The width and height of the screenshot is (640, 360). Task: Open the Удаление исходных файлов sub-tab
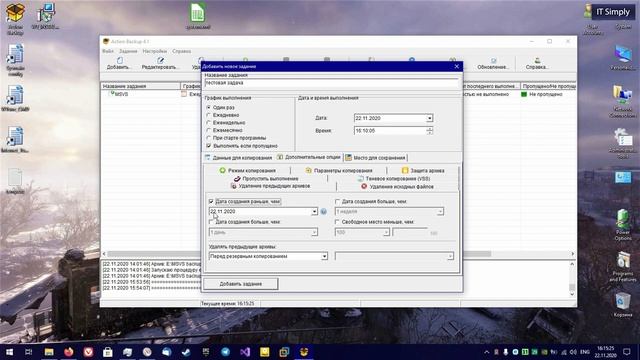(x=397, y=187)
